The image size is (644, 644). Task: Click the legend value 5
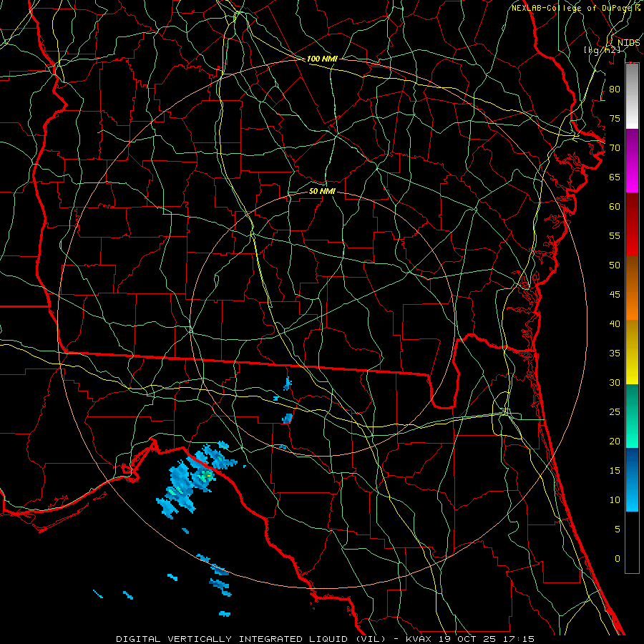[618, 530]
